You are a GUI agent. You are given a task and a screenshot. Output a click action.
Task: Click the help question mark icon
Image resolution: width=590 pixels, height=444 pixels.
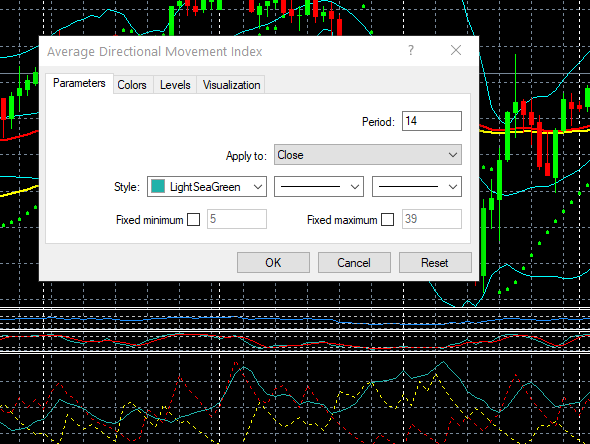pyautogui.click(x=411, y=50)
